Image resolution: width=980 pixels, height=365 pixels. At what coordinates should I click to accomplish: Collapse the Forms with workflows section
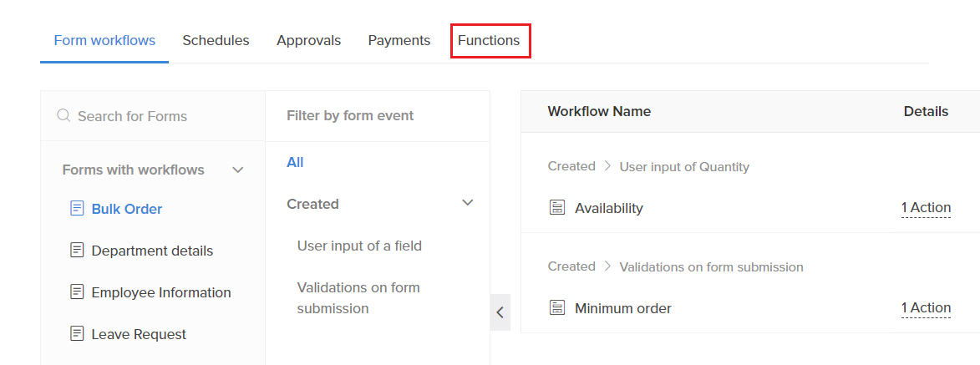click(x=238, y=170)
